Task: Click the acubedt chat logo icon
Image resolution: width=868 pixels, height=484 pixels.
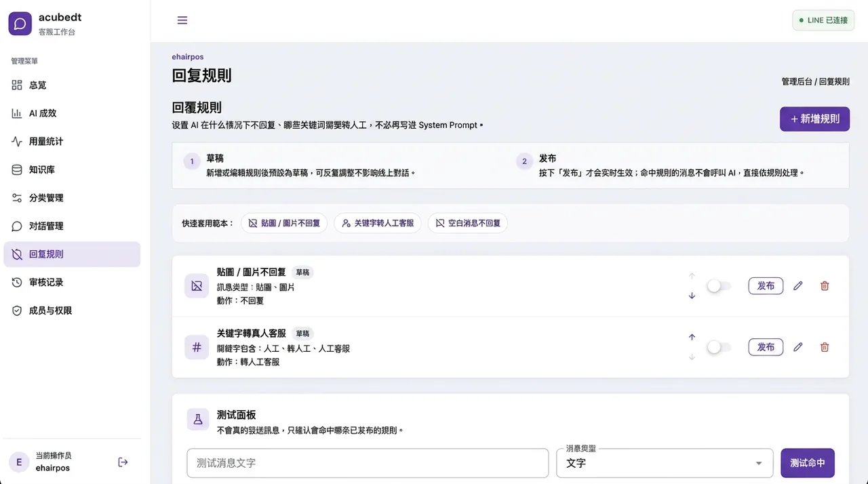Action: 20,24
